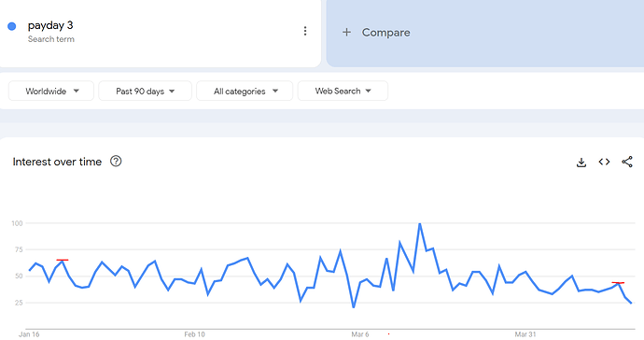This screenshot has width=644, height=340.
Task: Open help for Interest over time
Action: click(116, 162)
